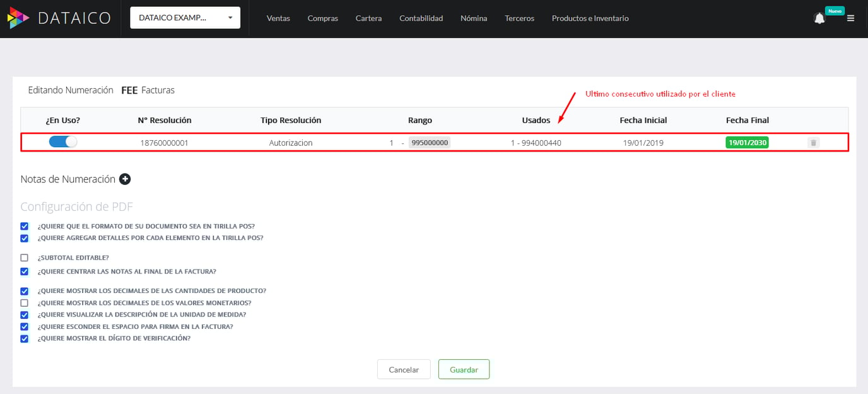Image resolution: width=868 pixels, height=394 pixels.
Task: Open the notifications bell
Action: pyautogui.click(x=819, y=18)
